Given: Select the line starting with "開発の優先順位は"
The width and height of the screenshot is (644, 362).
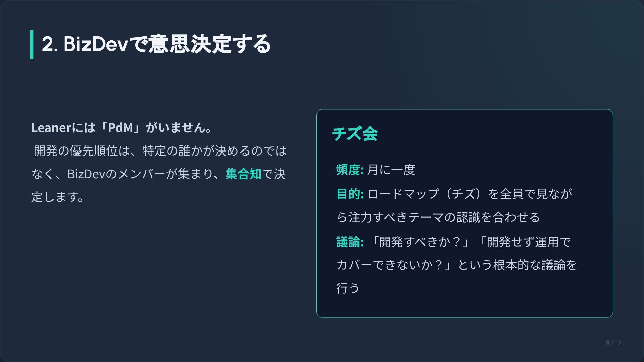Looking at the screenshot, I should tap(160, 151).
